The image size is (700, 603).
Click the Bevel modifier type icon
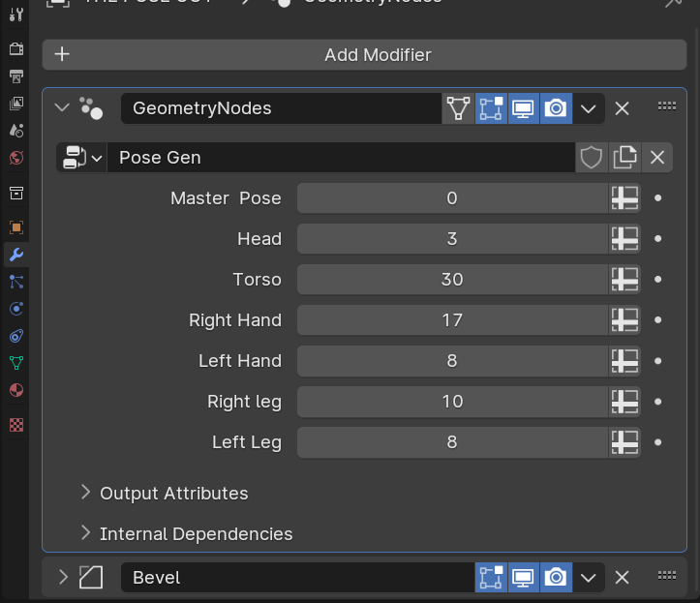(91, 577)
